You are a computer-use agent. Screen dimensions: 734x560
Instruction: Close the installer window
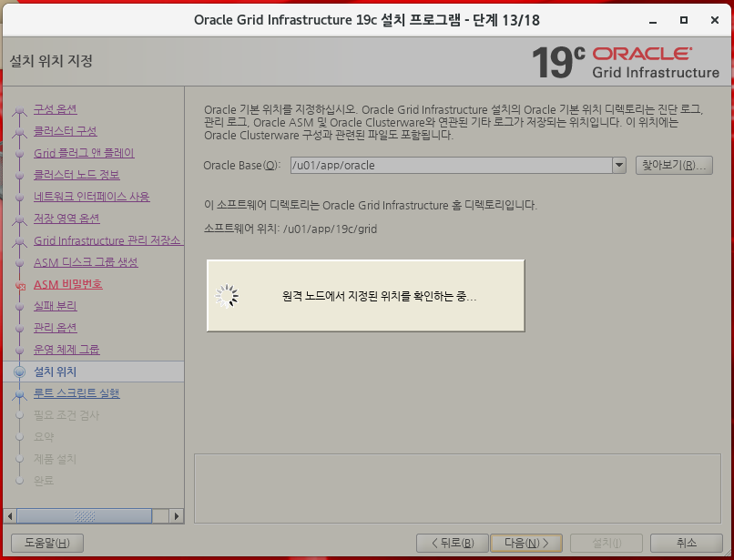(x=715, y=20)
